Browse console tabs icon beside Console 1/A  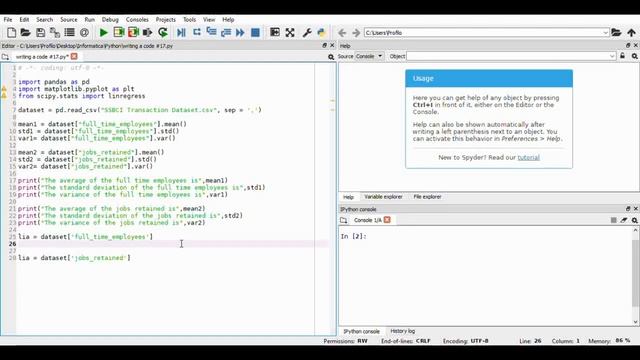[344, 220]
